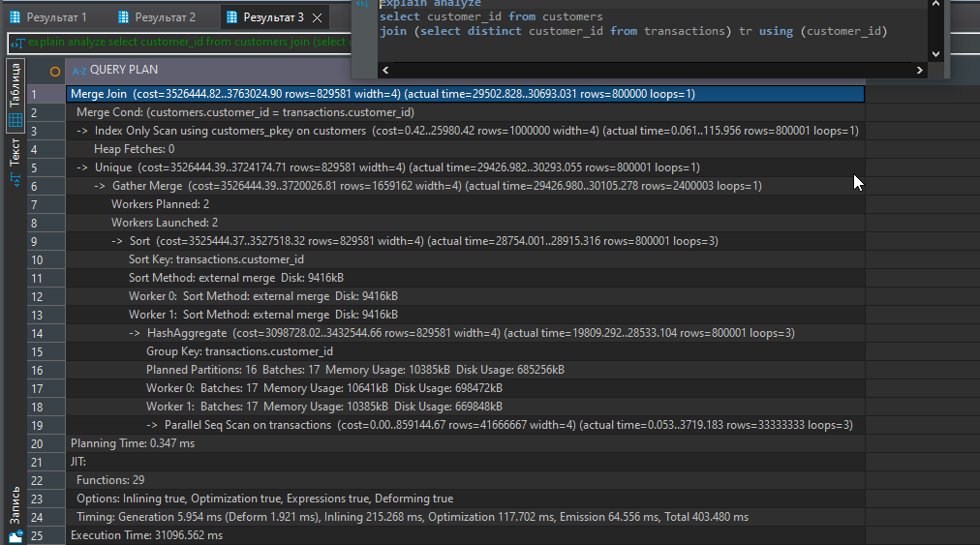This screenshot has width=980, height=545.
Task: Select the 'Functions: 29' row
Action: 465,480
